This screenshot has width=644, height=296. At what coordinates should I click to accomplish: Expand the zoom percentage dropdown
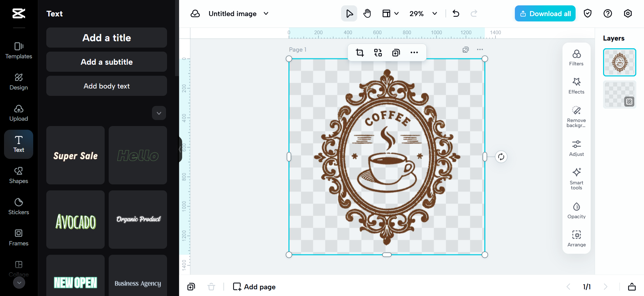435,14
